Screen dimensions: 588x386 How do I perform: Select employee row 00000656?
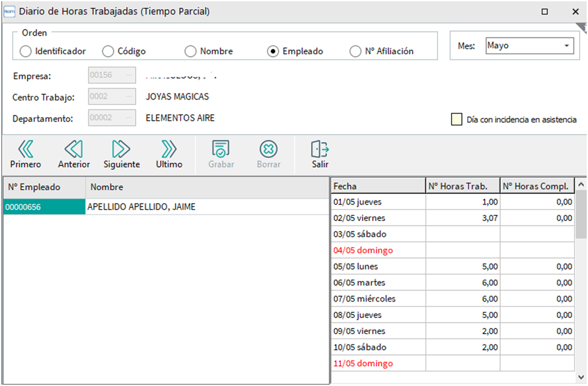[44, 207]
